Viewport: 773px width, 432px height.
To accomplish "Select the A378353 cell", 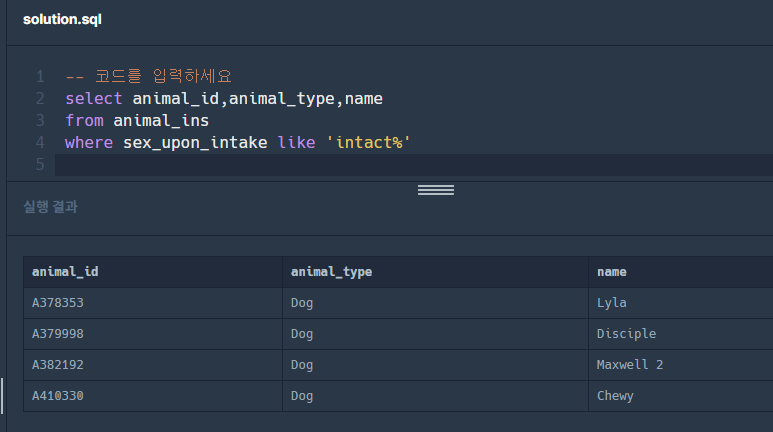I will [65, 303].
